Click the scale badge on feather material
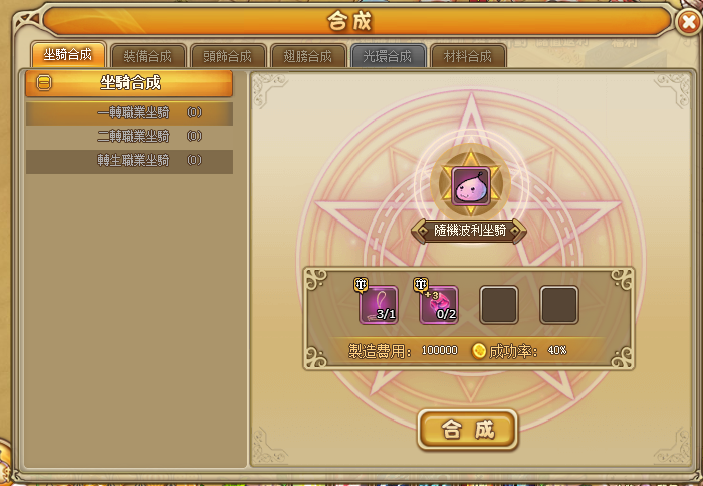The width and height of the screenshot is (703, 486). coord(361,284)
